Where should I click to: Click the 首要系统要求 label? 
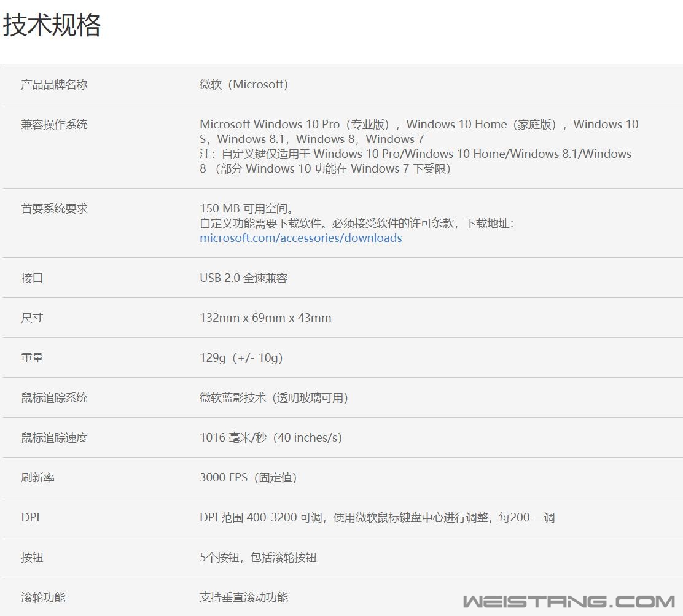click(x=55, y=209)
